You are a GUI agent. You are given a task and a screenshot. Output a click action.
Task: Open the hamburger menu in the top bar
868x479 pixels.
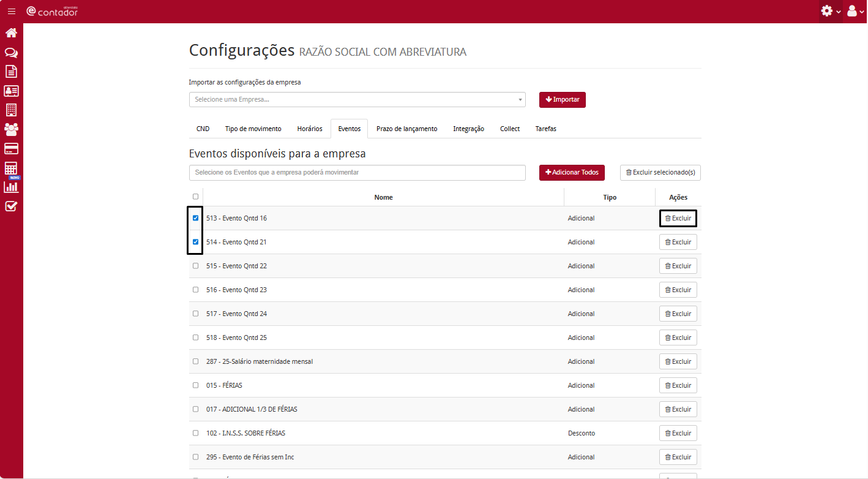[12, 11]
